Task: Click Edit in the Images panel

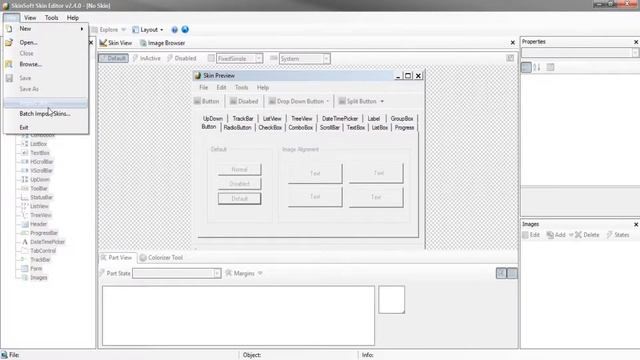Action: pos(531,235)
